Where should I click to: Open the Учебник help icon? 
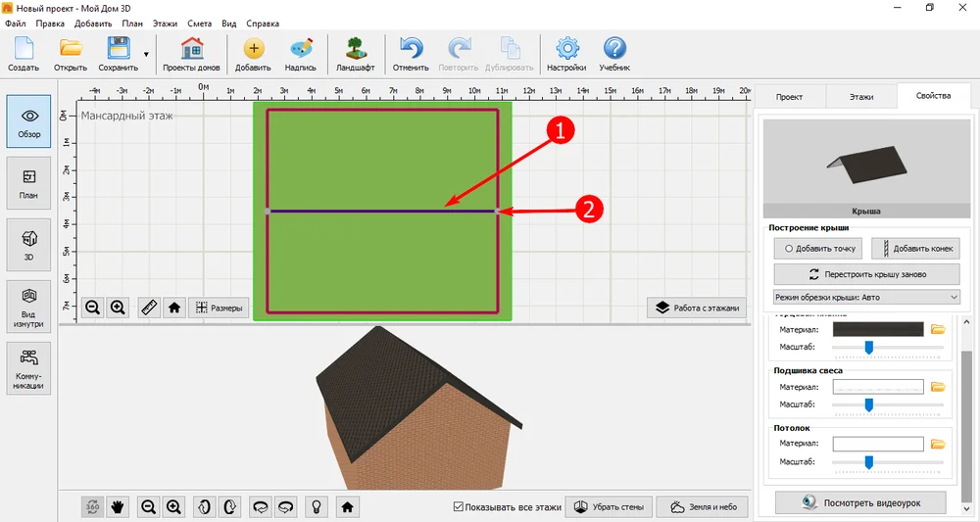(x=615, y=54)
